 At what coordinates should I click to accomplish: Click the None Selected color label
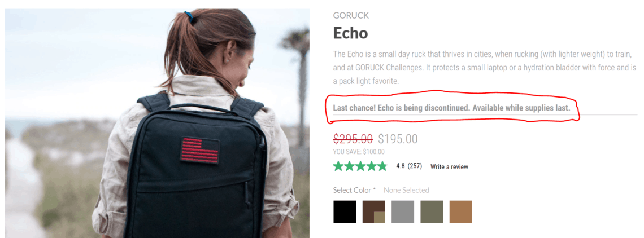point(406,191)
